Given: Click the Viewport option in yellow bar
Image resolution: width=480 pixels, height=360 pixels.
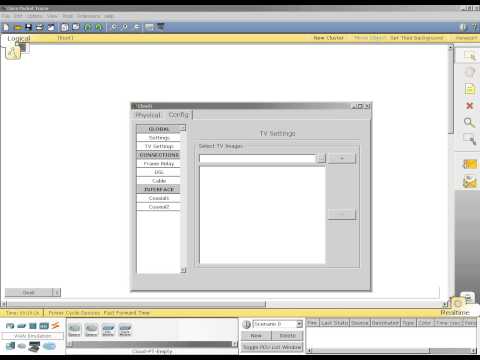Looking at the screenshot, I should click(x=466, y=38).
